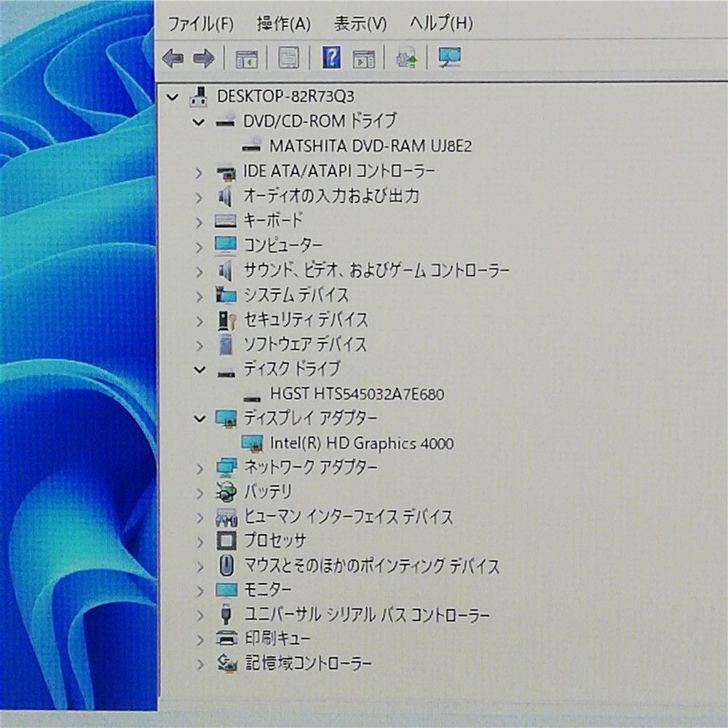The image size is (728, 728).
Task: Click the コンピューター monitor icon
Action: pyautogui.click(x=226, y=246)
